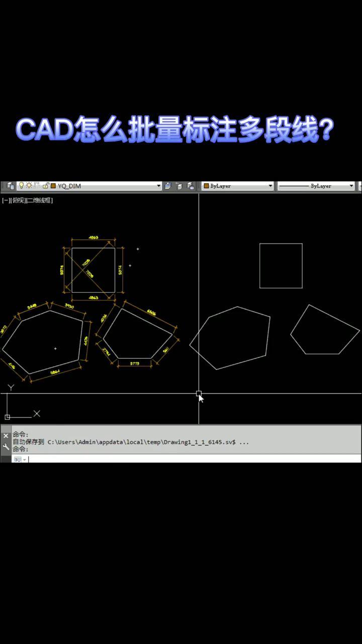The image size is (362, 644).
Task: Open the 俯视 view controls menu
Action: [x=18, y=200]
